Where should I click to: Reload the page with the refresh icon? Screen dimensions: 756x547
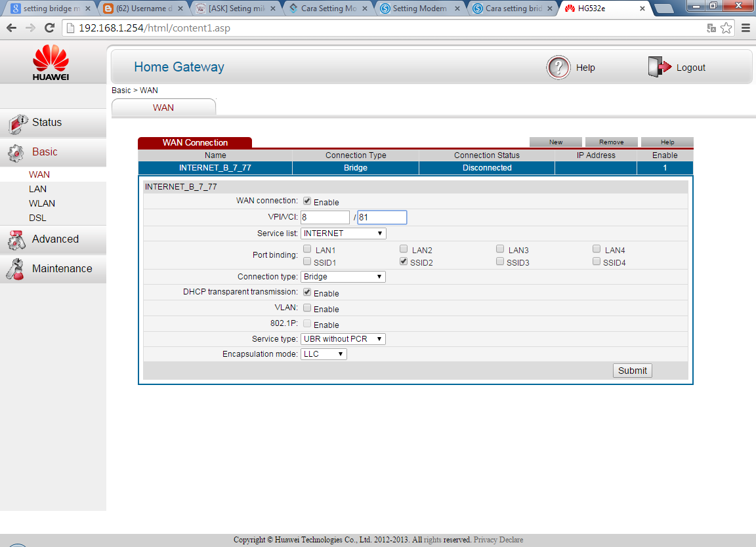49,28
